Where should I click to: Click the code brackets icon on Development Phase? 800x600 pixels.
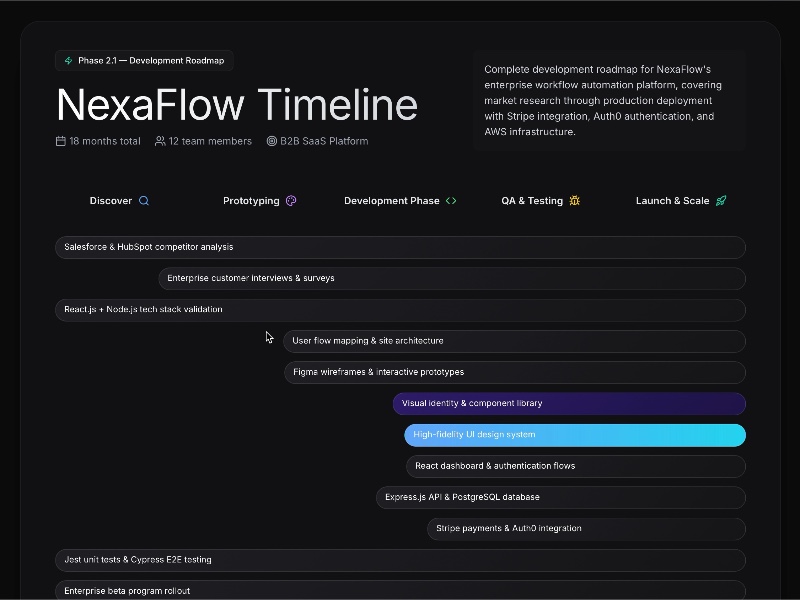click(x=450, y=200)
